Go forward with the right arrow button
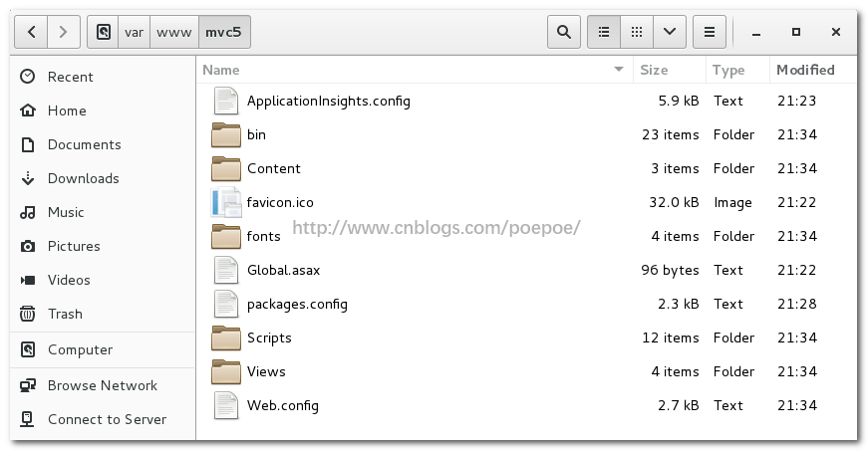 (64, 32)
